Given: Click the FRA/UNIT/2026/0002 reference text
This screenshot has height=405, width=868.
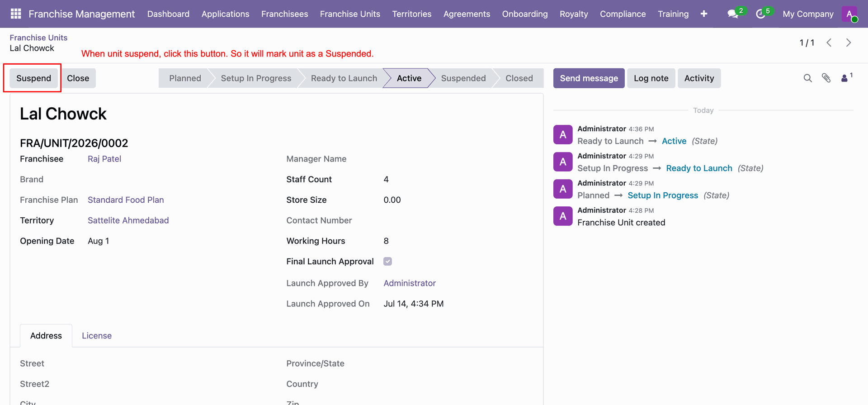Looking at the screenshot, I should [74, 143].
